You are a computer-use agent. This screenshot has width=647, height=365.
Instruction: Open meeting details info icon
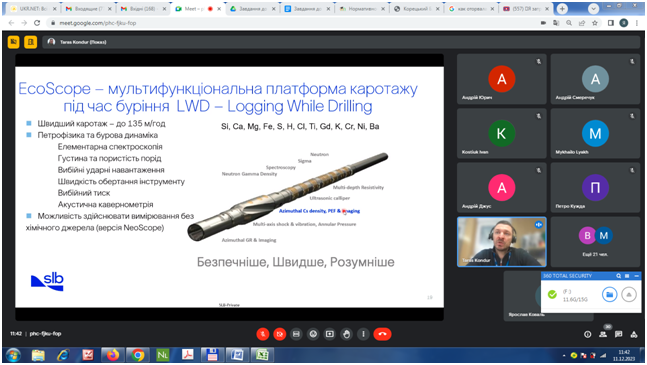pyautogui.click(x=588, y=334)
